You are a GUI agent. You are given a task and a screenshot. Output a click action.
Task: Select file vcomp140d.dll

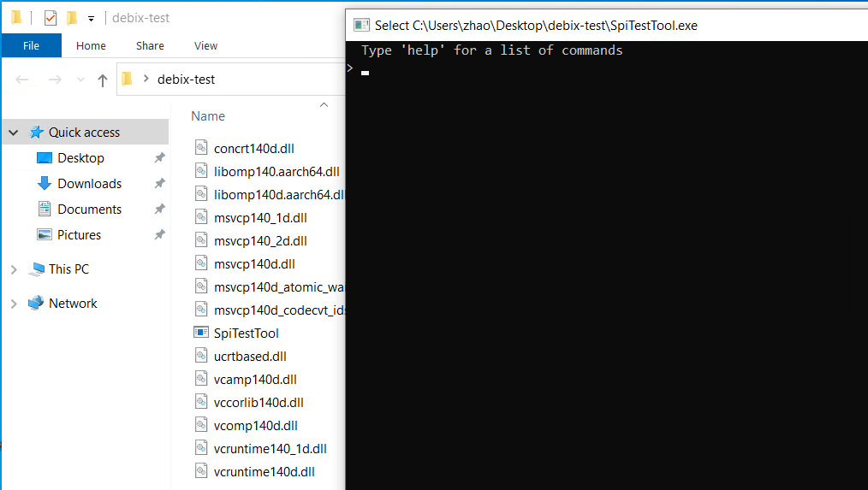tap(256, 426)
